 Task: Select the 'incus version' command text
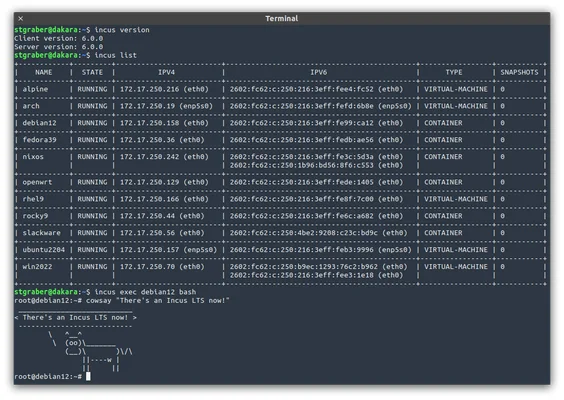click(x=122, y=30)
